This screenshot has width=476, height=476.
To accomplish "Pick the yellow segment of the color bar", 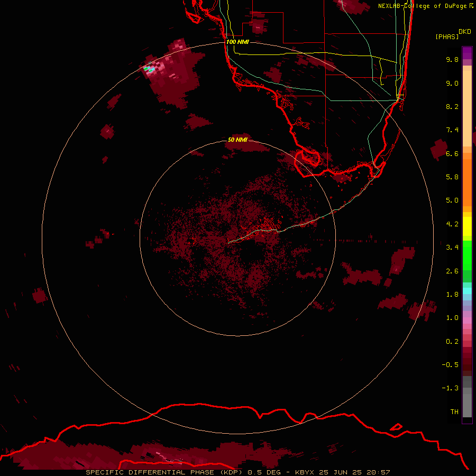I will pyautogui.click(x=467, y=226).
